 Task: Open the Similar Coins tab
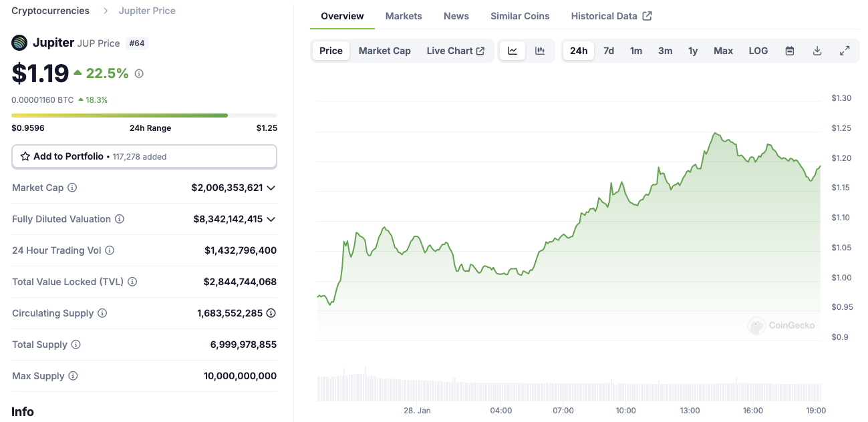tap(520, 16)
